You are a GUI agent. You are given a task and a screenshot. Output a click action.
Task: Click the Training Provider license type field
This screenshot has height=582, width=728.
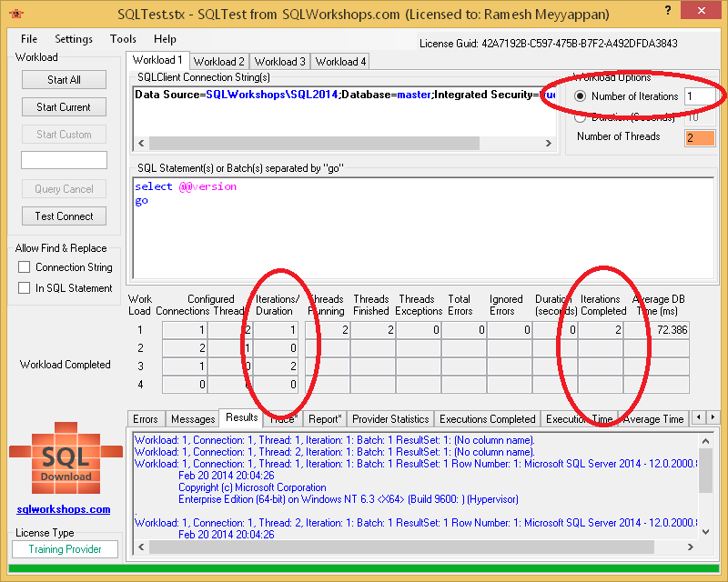pyautogui.click(x=65, y=549)
